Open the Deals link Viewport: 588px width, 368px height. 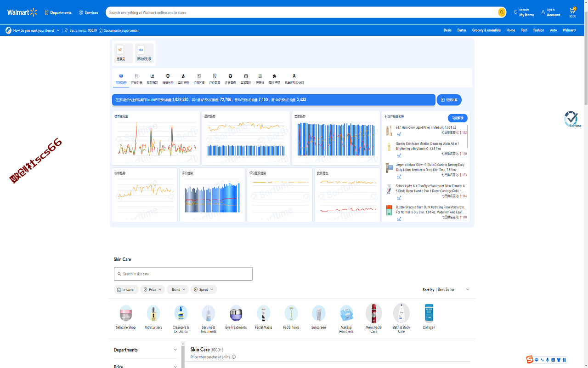pyautogui.click(x=447, y=30)
